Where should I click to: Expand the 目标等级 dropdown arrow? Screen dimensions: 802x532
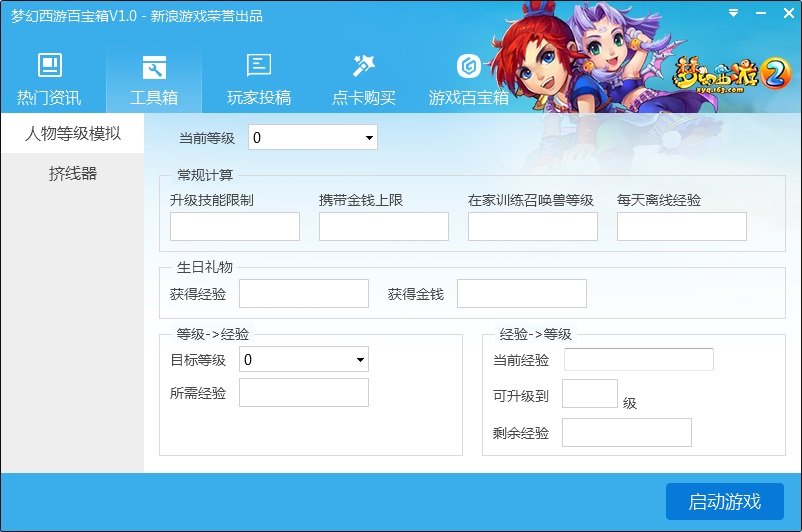360,360
